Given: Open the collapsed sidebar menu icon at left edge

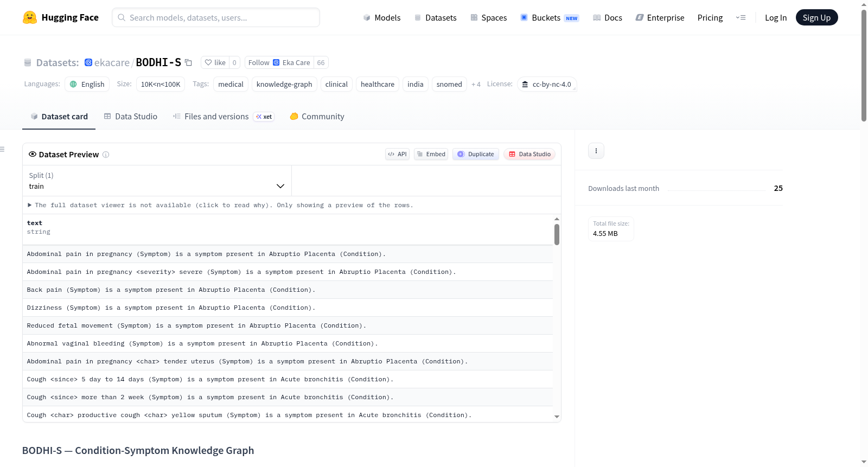Looking at the screenshot, I should (x=2, y=149).
